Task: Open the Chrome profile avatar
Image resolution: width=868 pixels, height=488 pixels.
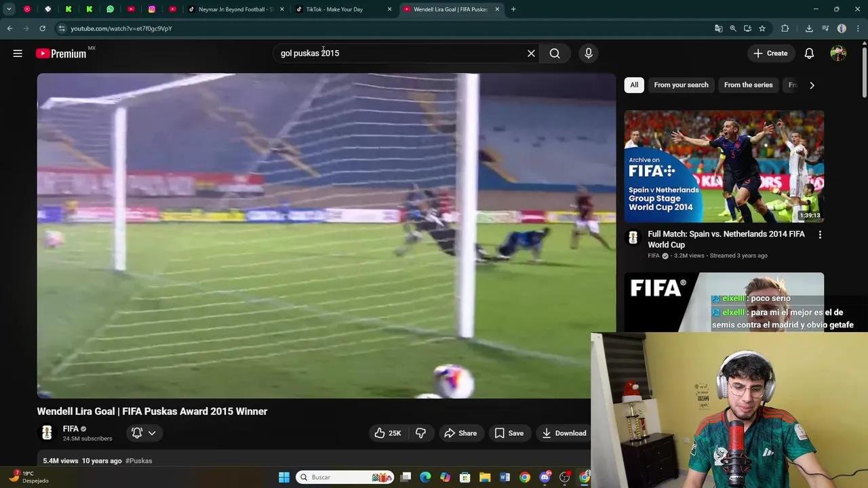Action: coord(842,28)
